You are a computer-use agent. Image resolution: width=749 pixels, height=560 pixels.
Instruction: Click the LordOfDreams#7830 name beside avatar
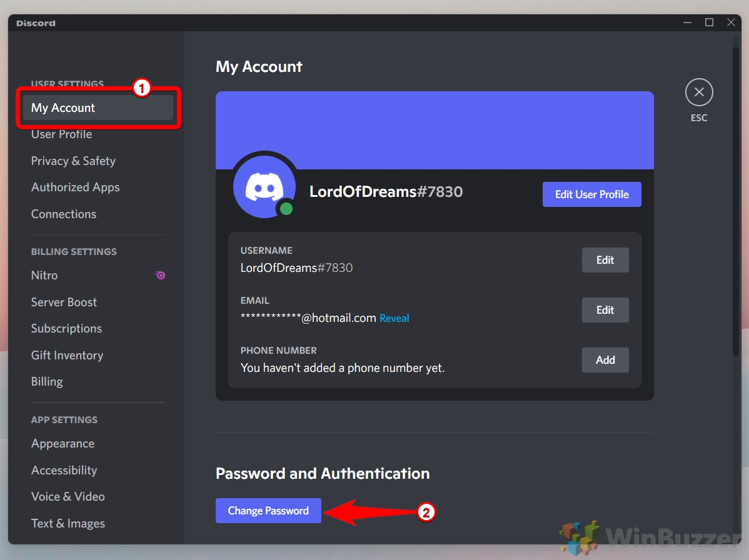(386, 192)
